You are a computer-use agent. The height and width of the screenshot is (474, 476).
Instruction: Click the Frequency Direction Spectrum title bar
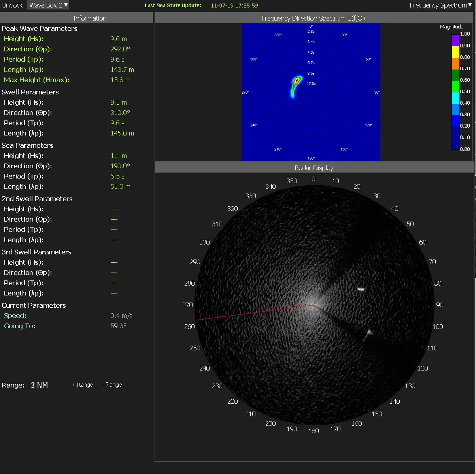pyautogui.click(x=313, y=18)
